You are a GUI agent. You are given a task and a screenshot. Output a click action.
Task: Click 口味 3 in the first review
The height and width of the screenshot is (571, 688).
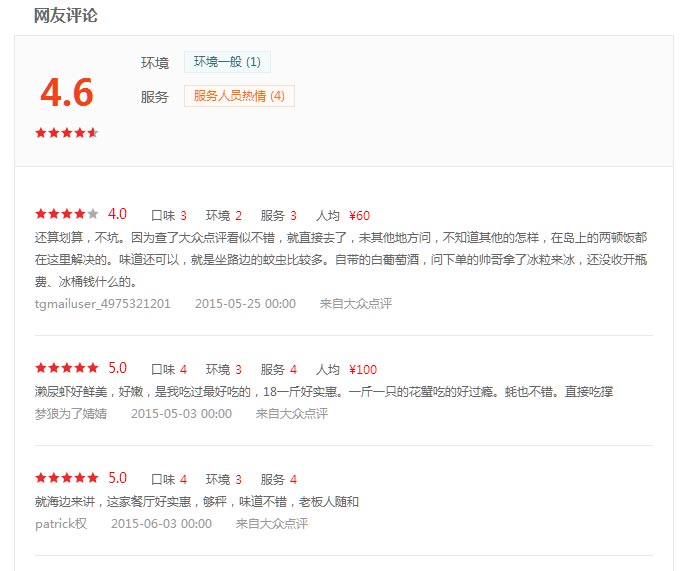[x=169, y=215]
